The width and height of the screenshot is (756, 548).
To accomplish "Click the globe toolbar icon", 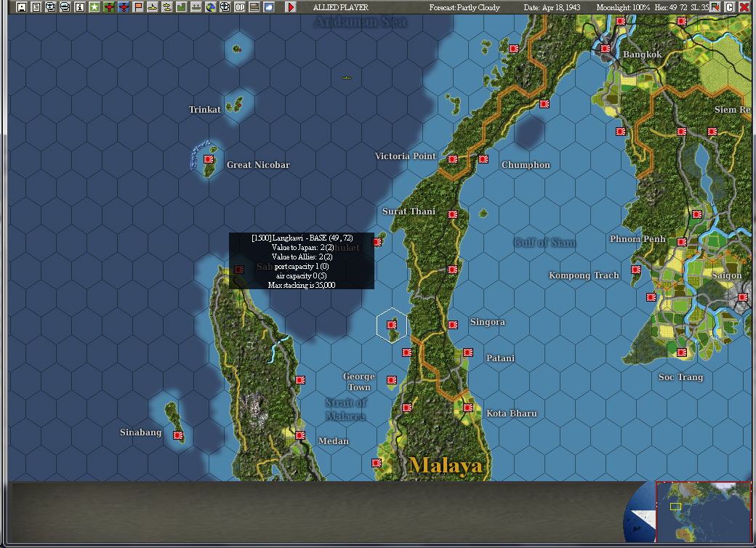I will click(x=211, y=7).
